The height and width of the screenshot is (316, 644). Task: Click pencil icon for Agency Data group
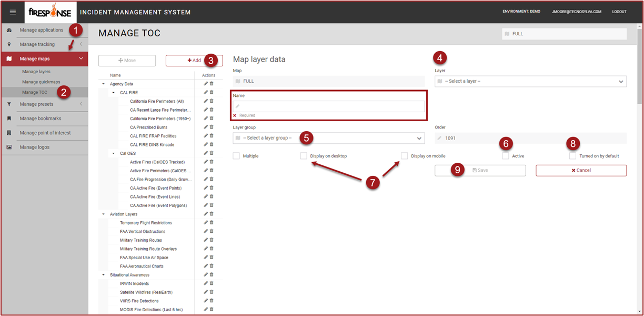(x=206, y=84)
